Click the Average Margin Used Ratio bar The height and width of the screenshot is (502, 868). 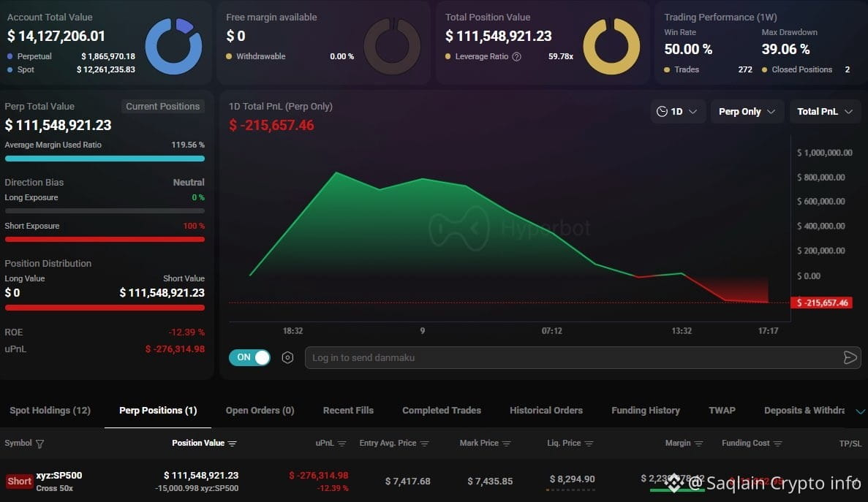point(105,159)
